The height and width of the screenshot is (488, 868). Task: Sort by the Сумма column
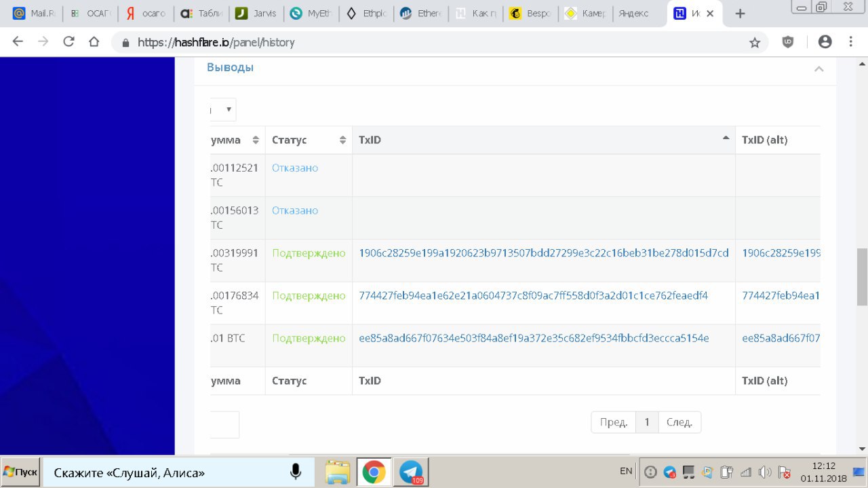coord(237,140)
